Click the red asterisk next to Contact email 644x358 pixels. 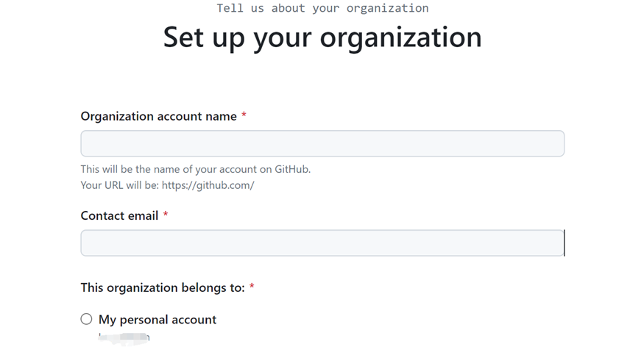(x=166, y=215)
